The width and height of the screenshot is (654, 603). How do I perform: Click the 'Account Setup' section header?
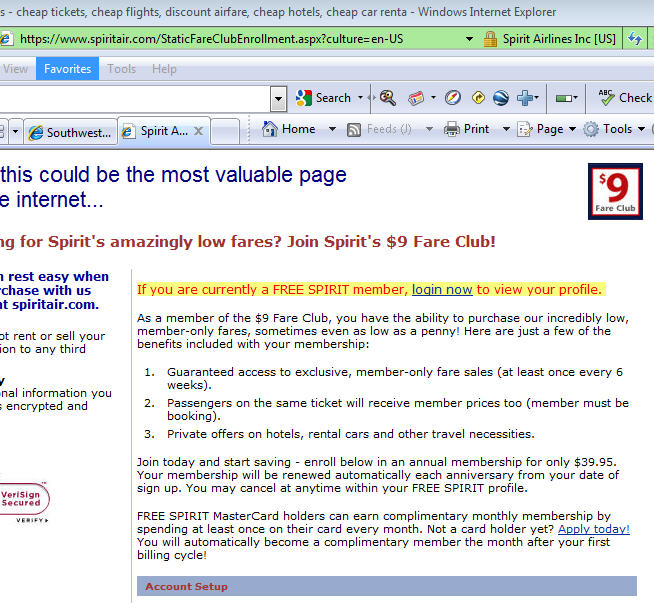point(387,586)
